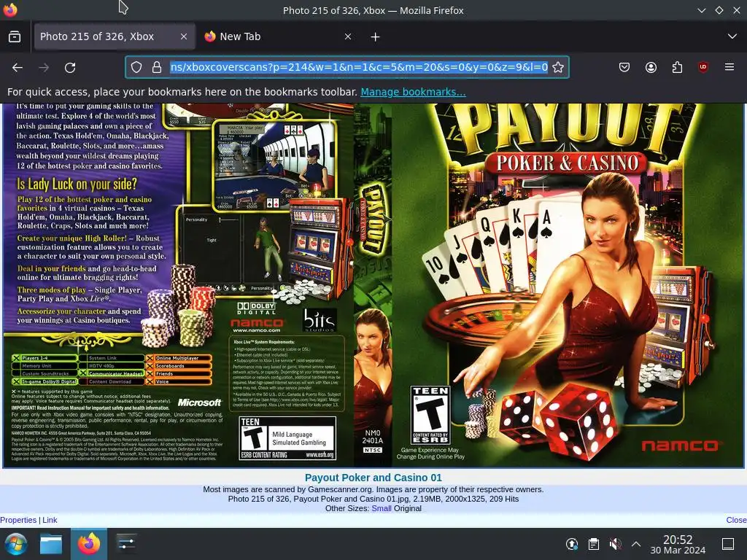Expand the list all tabs chevron
The image size is (747, 560).
[x=732, y=36]
